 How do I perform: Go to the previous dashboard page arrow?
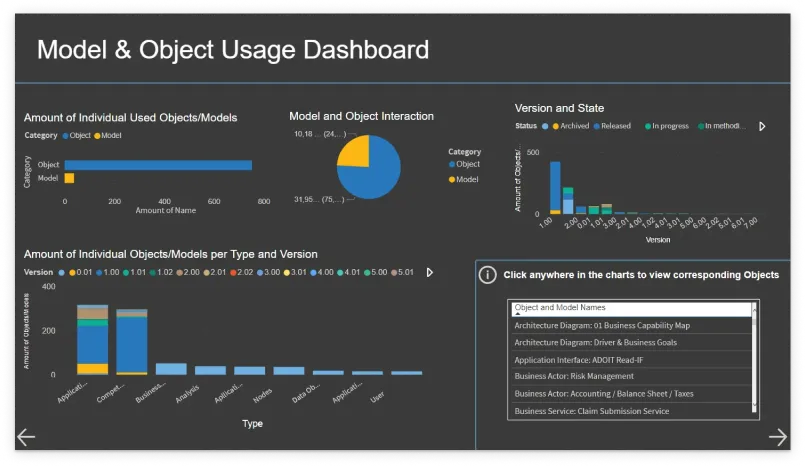point(26,437)
